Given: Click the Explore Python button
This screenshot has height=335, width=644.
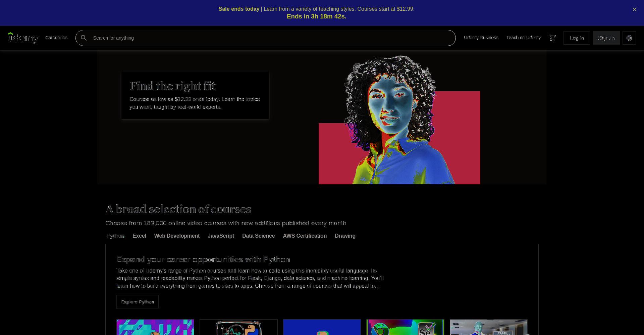Looking at the screenshot, I should (138, 302).
